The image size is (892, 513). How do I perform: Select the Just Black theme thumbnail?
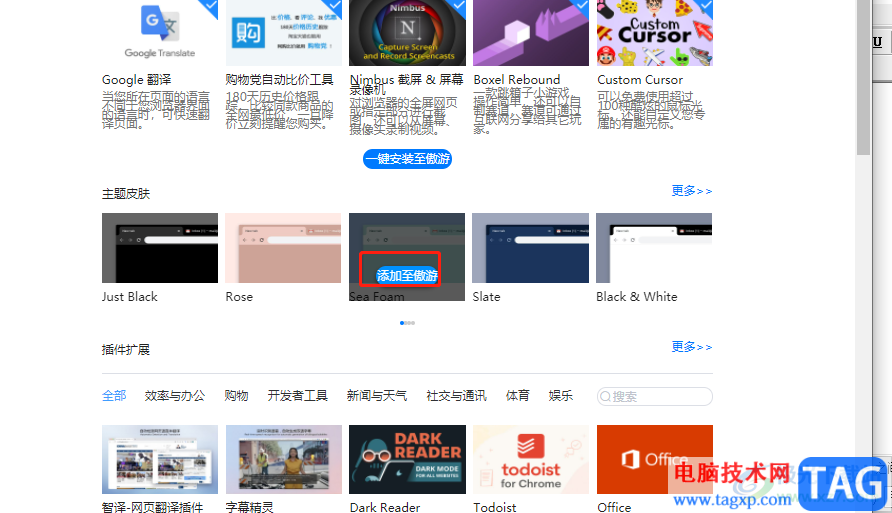pos(160,248)
